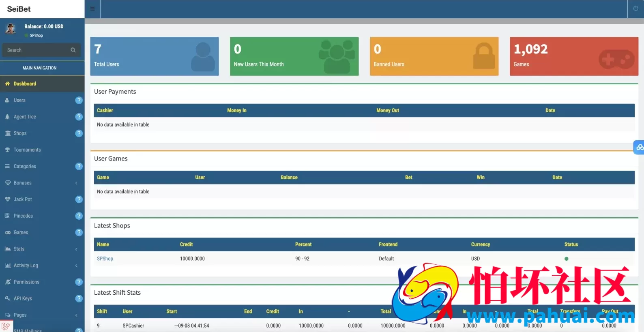Open the New Users This Month card
The width and height of the screenshot is (644, 332).
(x=294, y=56)
